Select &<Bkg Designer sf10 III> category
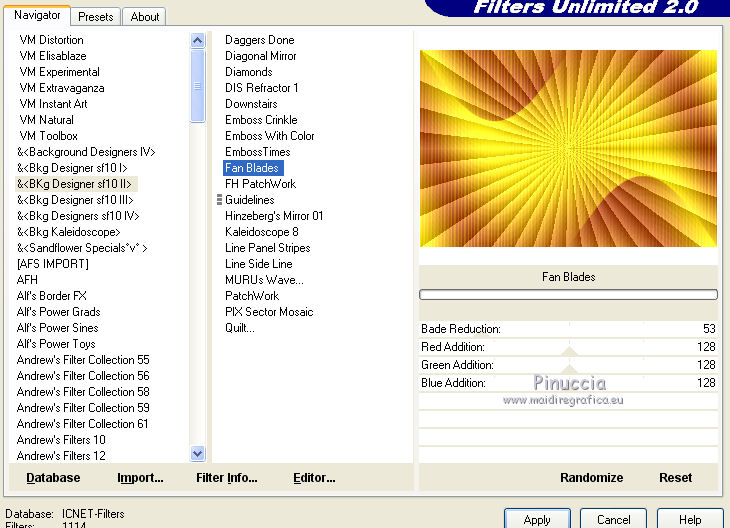This screenshot has height=528, width=730. (75, 200)
